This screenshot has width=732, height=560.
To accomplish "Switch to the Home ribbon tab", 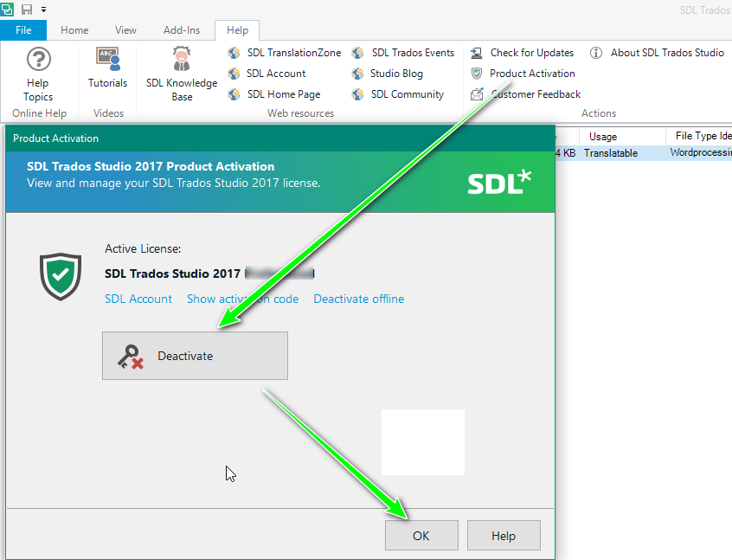I will (x=74, y=30).
